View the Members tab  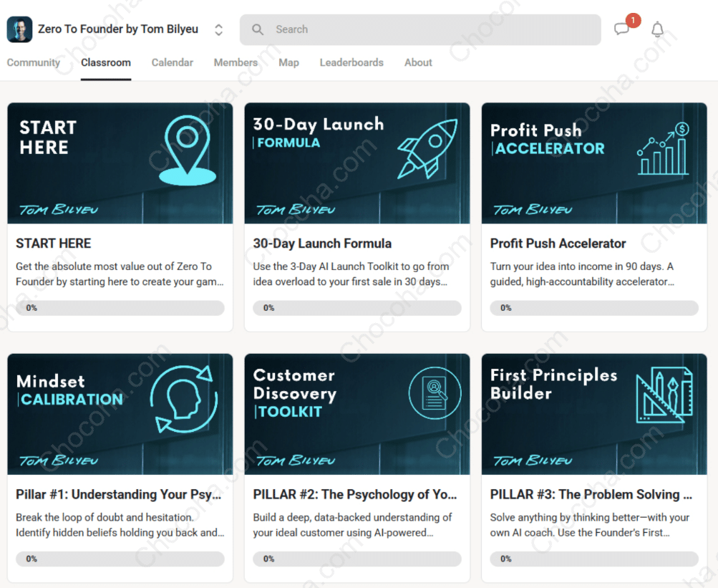(236, 63)
